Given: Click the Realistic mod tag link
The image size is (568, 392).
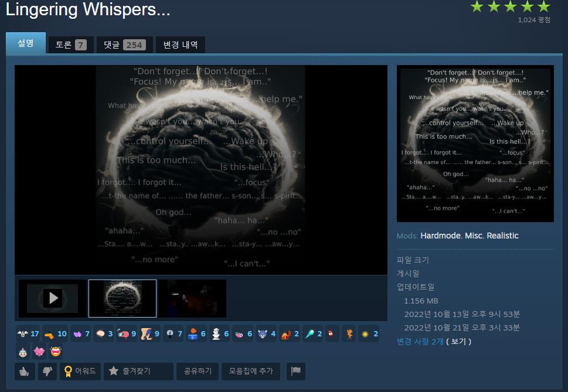Looking at the screenshot, I should 502,236.
